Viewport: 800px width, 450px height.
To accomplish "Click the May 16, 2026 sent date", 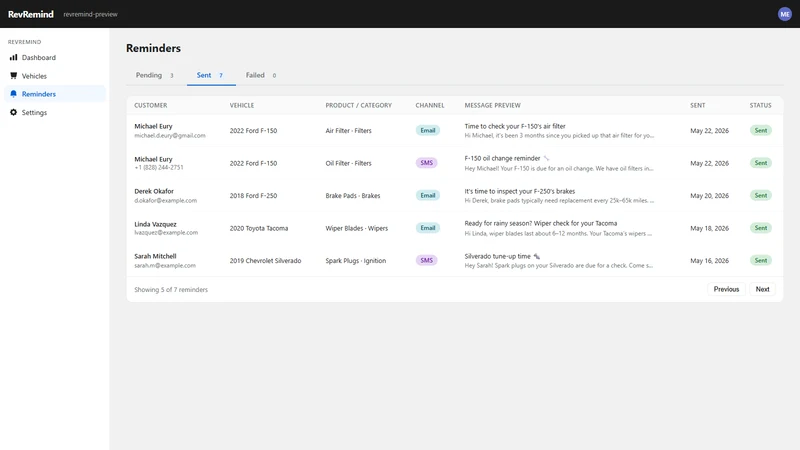I will (x=709, y=260).
